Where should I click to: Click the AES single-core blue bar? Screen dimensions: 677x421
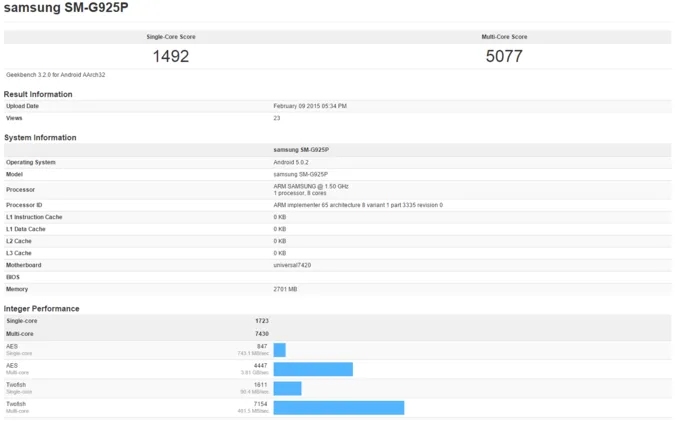279,350
